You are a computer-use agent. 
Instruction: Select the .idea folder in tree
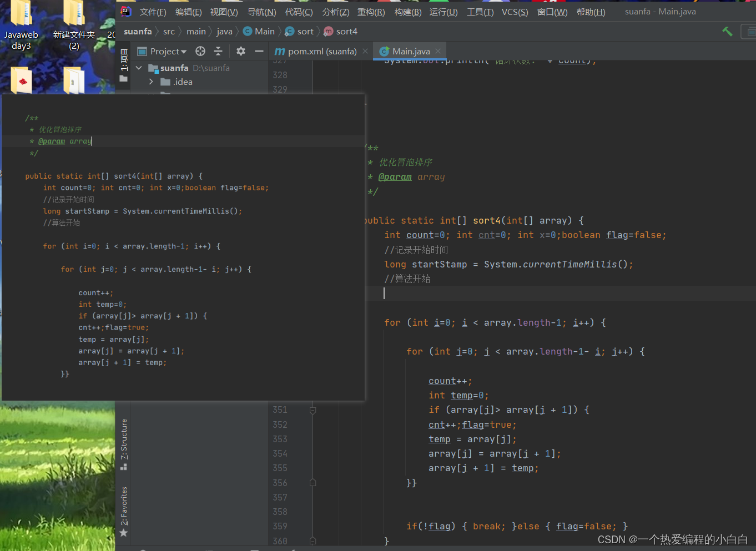coord(177,82)
